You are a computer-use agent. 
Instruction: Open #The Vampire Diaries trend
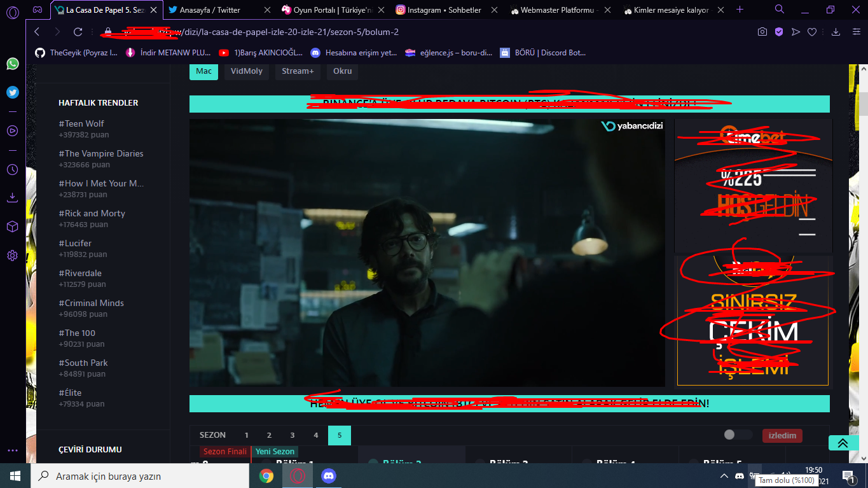(x=101, y=153)
